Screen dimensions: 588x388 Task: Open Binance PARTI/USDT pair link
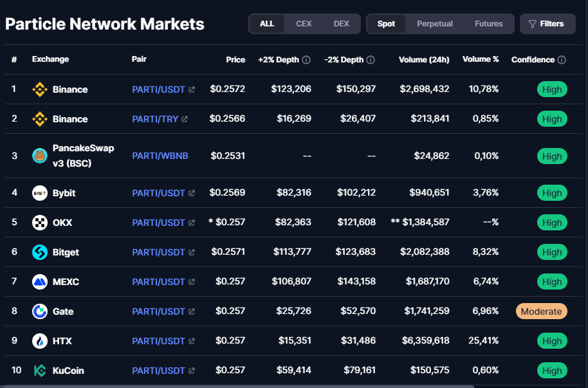point(159,89)
